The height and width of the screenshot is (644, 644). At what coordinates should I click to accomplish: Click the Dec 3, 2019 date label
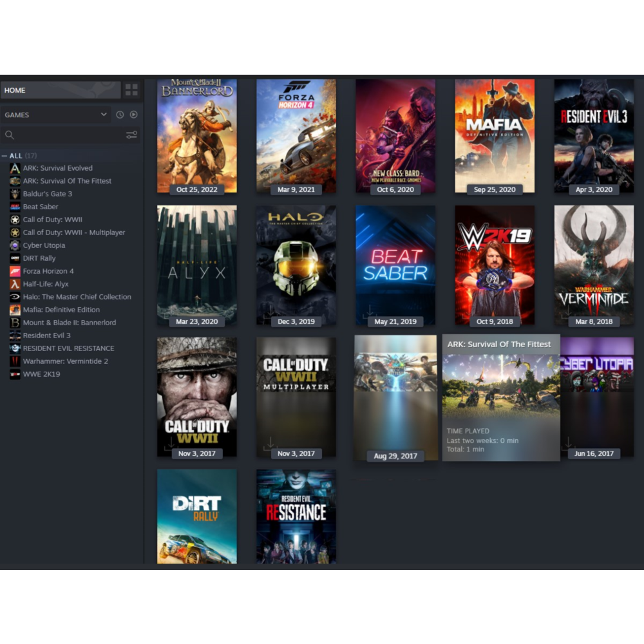[x=296, y=321]
